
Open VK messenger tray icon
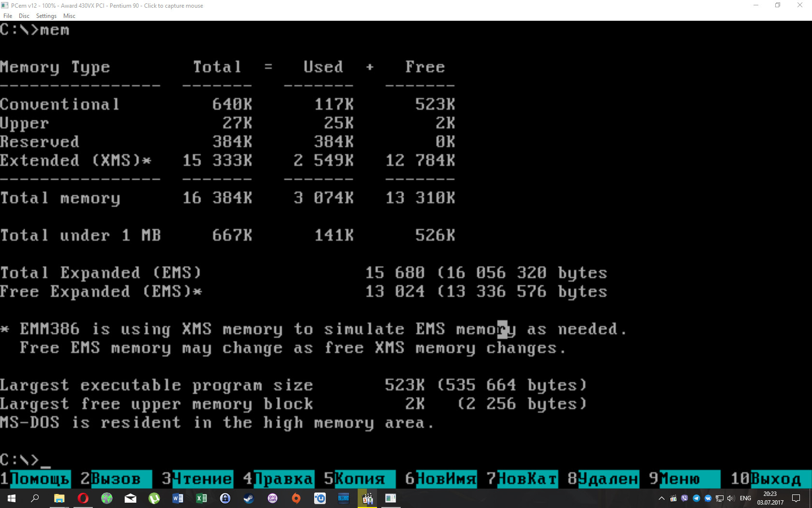pyautogui.click(x=708, y=498)
